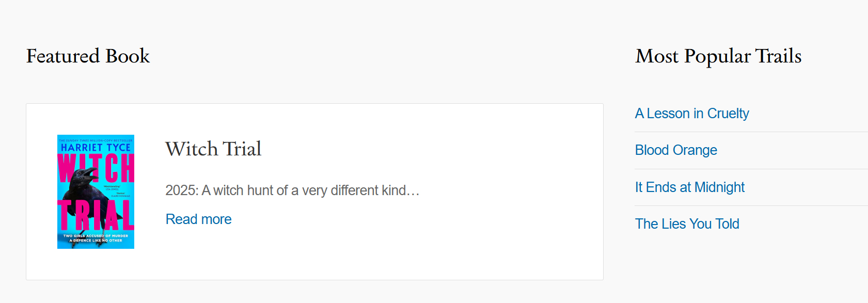This screenshot has height=303, width=868.
Task: Click the Featured Book heading
Action: pos(88,56)
